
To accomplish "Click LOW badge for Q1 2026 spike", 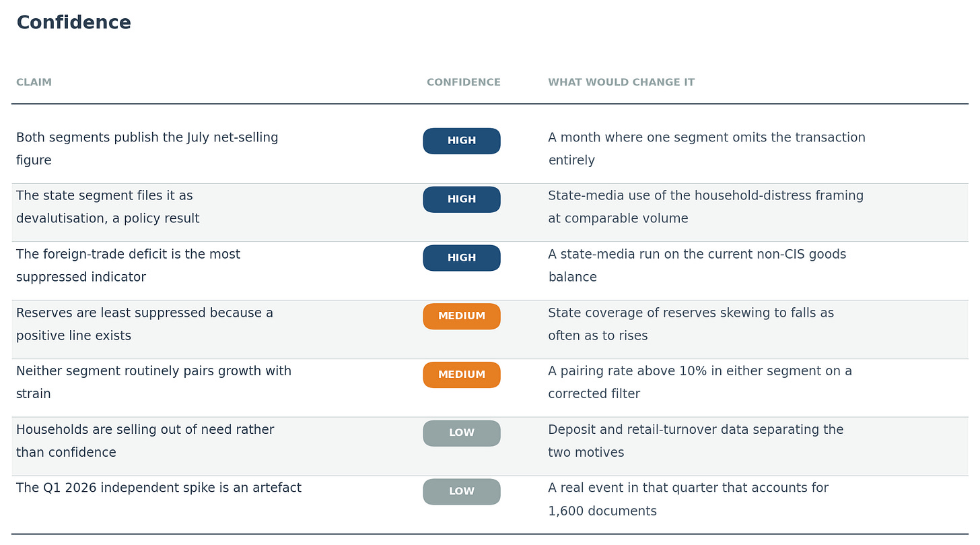I will coord(462,492).
